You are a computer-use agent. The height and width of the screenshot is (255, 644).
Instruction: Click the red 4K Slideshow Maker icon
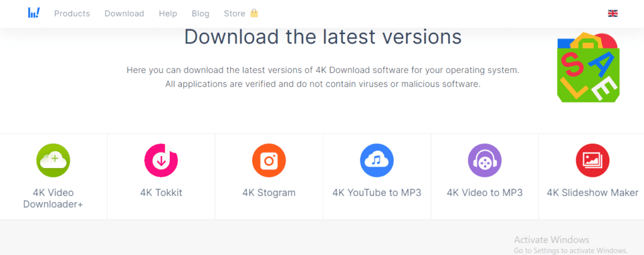coord(592,161)
